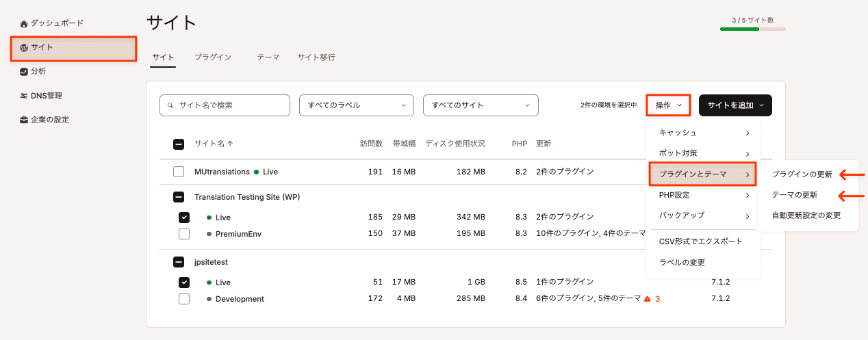Switch to the テーマ tab
The height and width of the screenshot is (340, 868).
pyautogui.click(x=268, y=58)
